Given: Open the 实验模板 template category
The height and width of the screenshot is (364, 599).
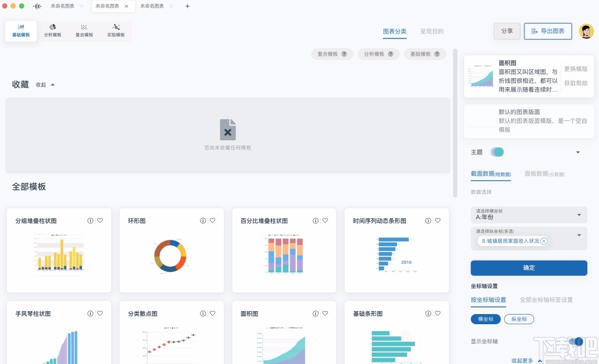Looking at the screenshot, I should (x=116, y=31).
